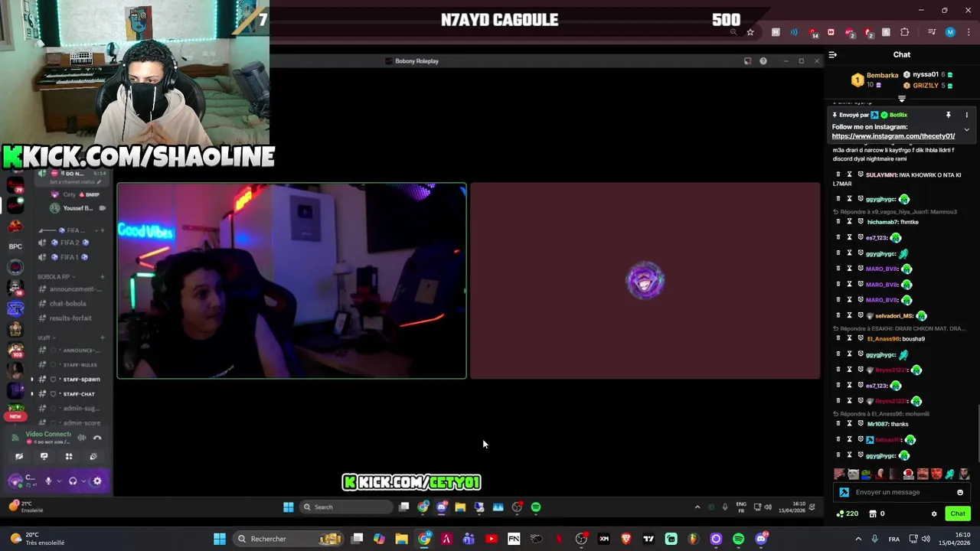
Task: Pop out the Bobony Roleplay call
Action: coord(747,61)
